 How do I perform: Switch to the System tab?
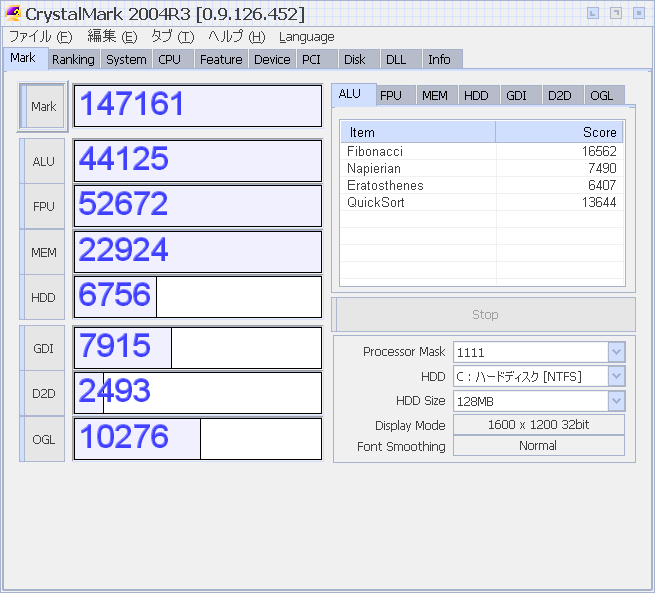click(126, 59)
